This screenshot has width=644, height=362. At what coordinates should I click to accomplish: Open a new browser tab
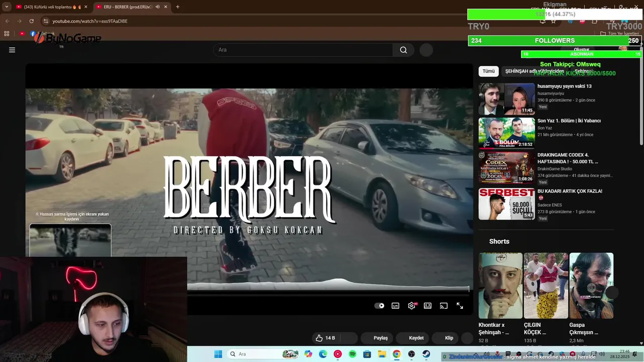178,7
